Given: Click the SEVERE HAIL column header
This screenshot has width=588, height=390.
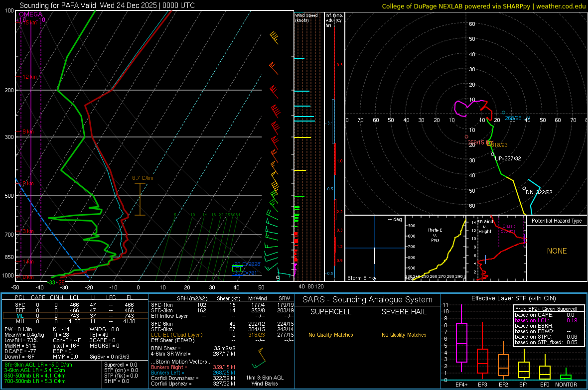Looking at the screenshot, I should point(404,312).
